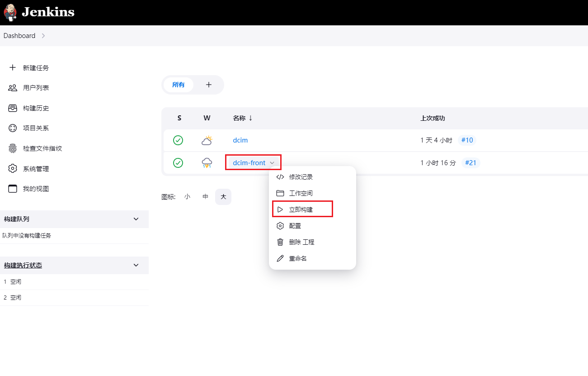Click the gear icon for 系统管理

(x=13, y=169)
